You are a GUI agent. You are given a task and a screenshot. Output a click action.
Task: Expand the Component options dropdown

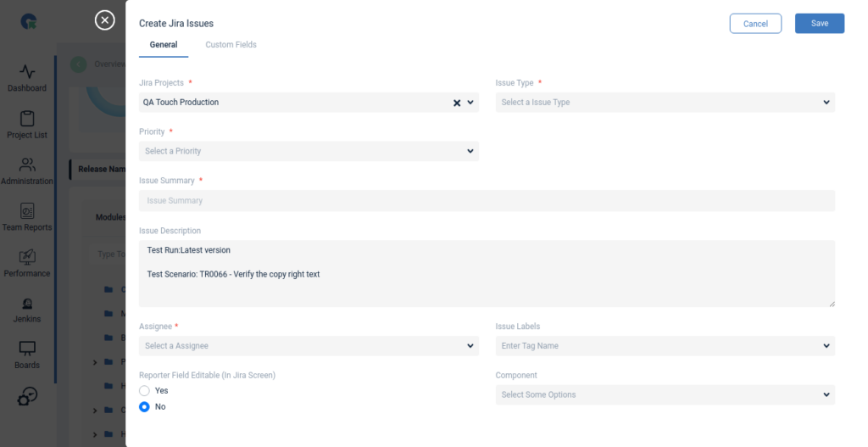click(x=665, y=395)
